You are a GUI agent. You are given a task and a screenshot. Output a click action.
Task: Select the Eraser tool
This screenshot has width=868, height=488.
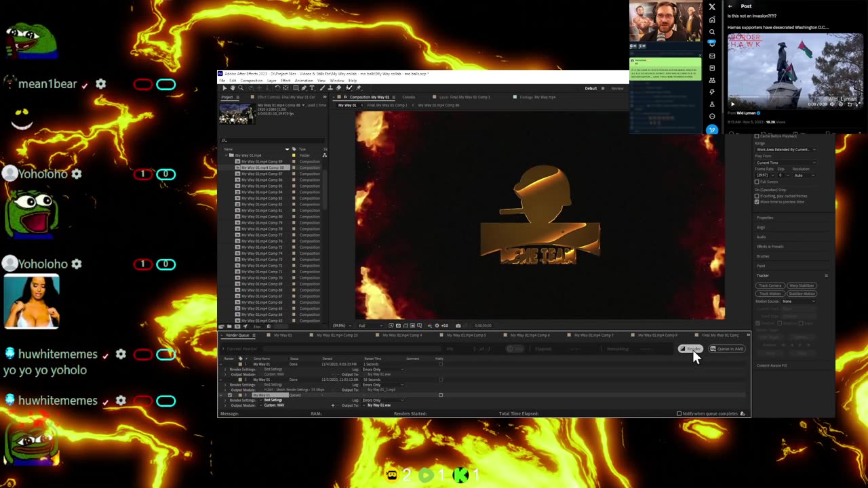point(338,88)
